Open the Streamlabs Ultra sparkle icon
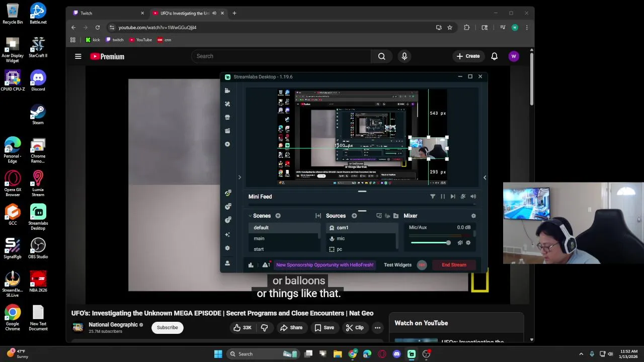The height and width of the screenshot is (362, 644). coord(227,234)
